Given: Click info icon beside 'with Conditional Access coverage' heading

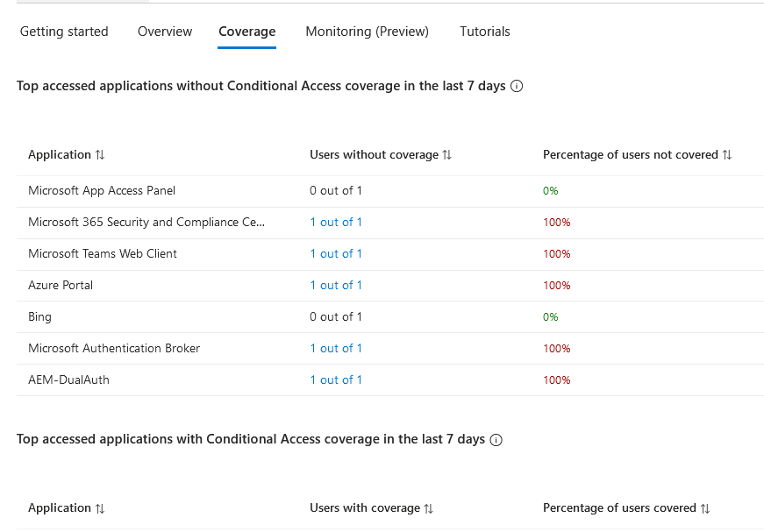Looking at the screenshot, I should (496, 440).
